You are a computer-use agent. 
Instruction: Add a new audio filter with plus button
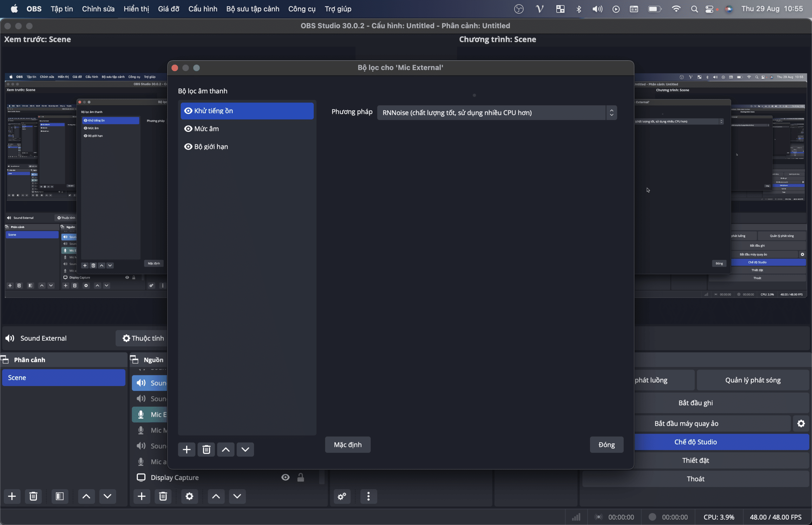pos(187,449)
